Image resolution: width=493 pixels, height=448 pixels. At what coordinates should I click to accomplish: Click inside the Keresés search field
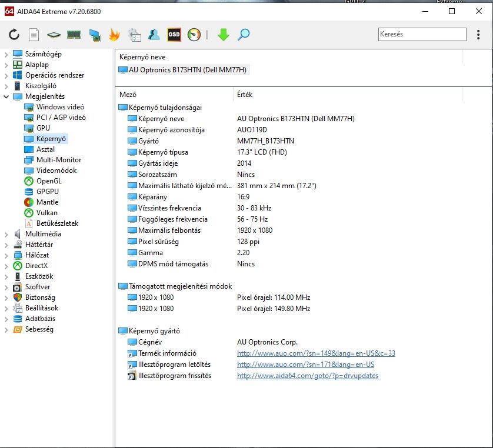coord(422,34)
